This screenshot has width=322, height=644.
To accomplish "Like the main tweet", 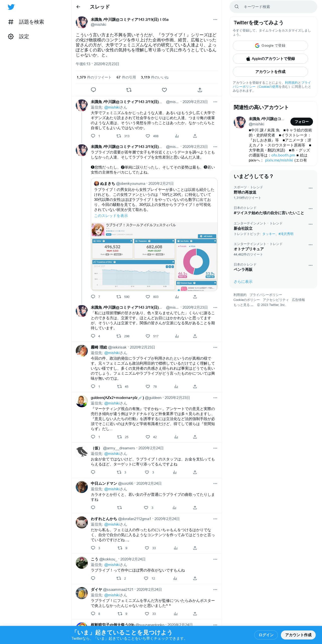I will [164, 90].
